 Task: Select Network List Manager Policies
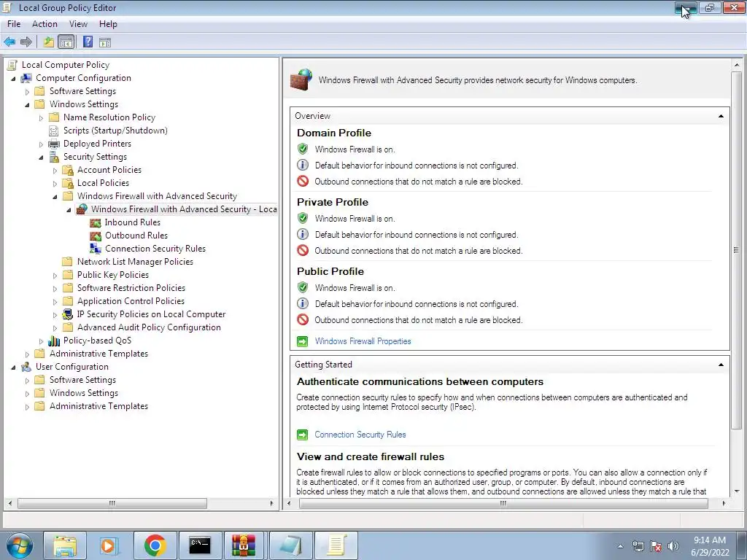[135, 262]
